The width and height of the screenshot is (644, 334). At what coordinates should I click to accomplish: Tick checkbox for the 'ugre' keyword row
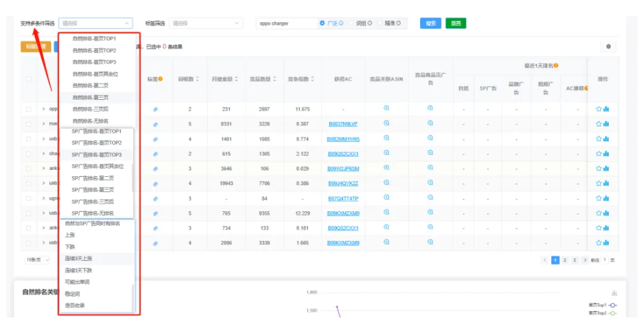coord(29,198)
